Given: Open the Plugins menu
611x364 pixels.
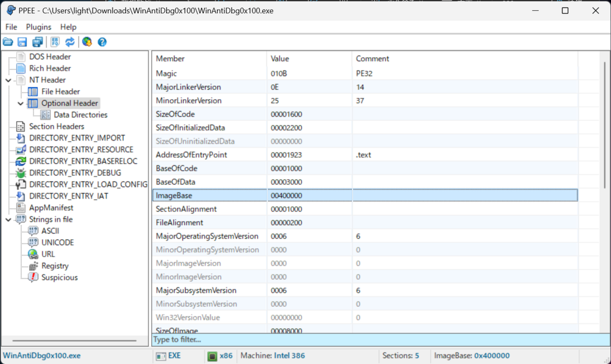Looking at the screenshot, I should point(38,27).
